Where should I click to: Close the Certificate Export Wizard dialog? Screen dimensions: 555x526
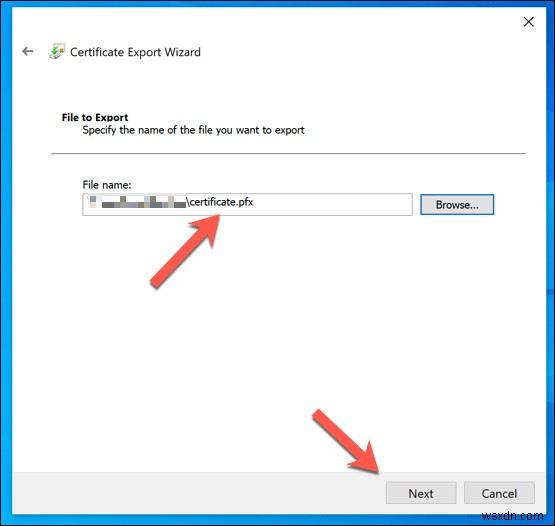(528, 22)
